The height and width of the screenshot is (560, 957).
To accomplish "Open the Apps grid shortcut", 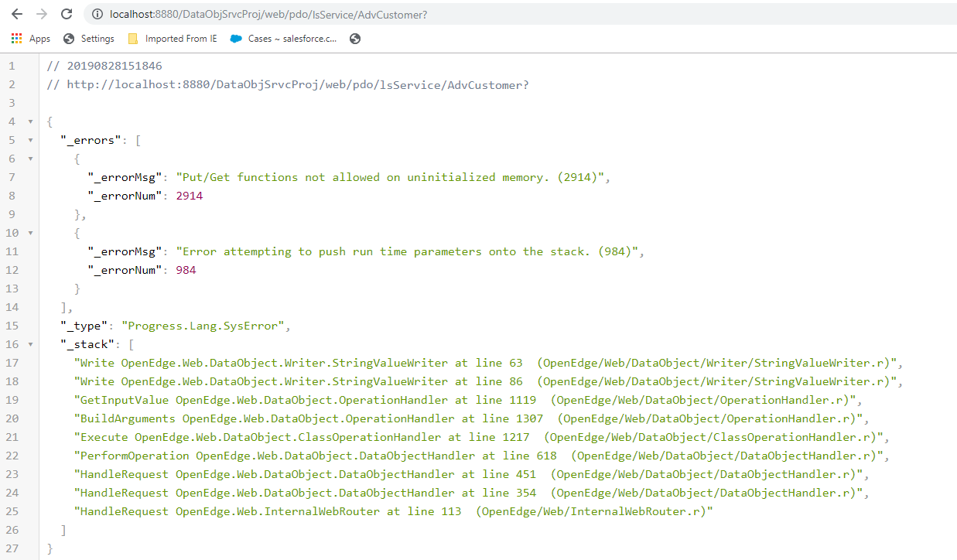I will point(31,39).
